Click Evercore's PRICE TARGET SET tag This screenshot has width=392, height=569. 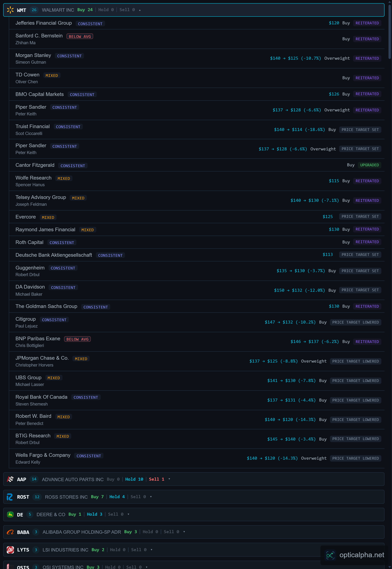tap(360, 216)
